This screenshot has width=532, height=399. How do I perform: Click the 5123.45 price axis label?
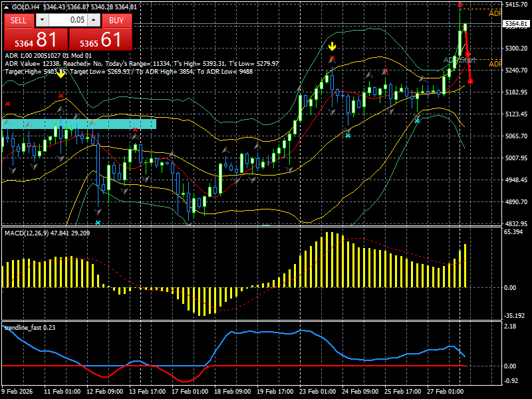coord(516,114)
